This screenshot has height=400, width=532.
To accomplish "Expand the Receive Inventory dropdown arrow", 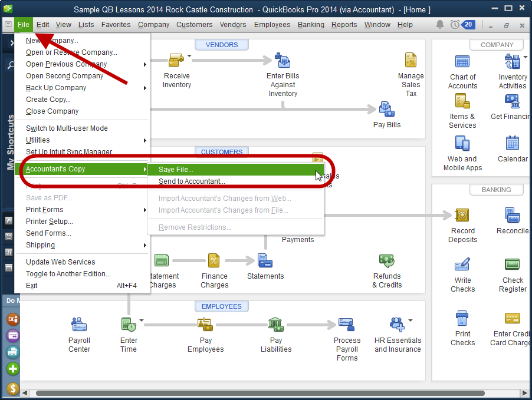I will point(189,56).
